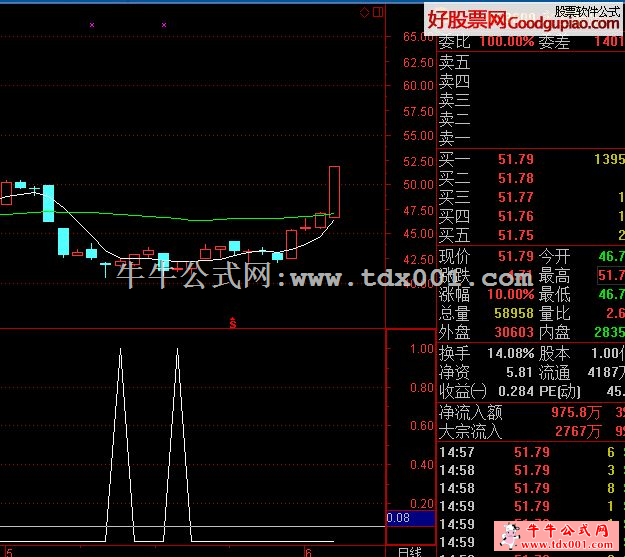The image size is (625, 557).
Task: Click the 总量 value 58958
Action: click(514, 313)
